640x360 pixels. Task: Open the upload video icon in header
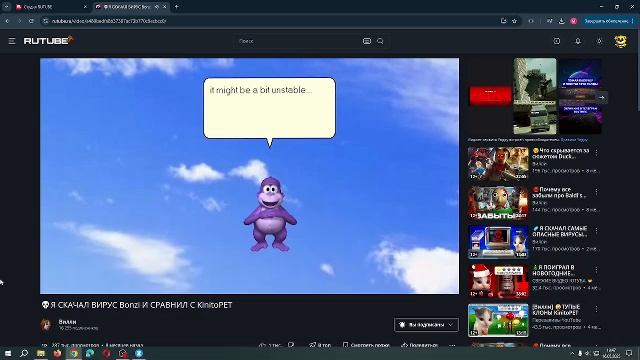click(557, 41)
